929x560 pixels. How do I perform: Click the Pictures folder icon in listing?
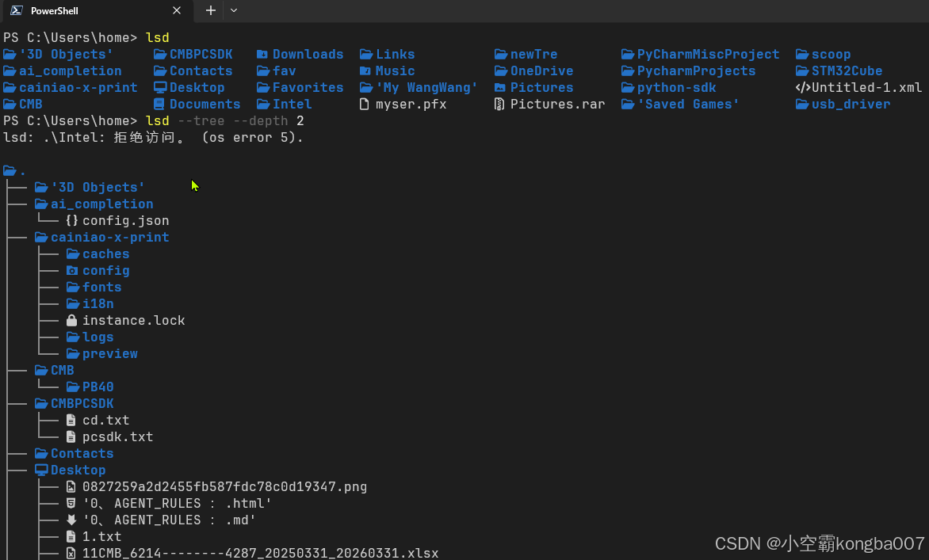[x=501, y=88]
